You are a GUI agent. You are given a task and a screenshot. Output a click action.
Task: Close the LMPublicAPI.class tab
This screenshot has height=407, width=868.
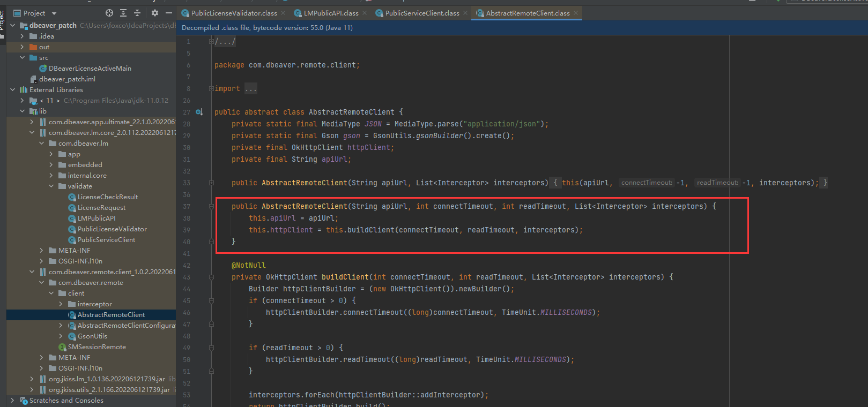click(x=365, y=13)
